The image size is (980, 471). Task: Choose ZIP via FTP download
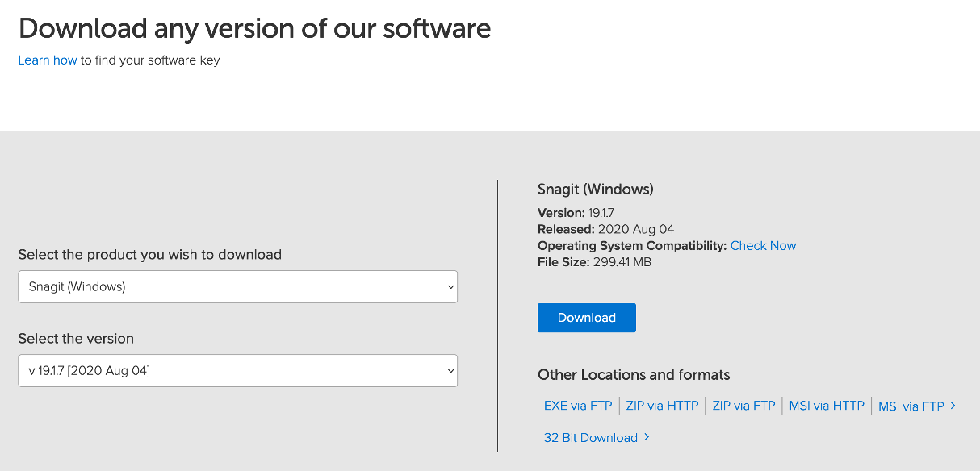tap(743, 406)
